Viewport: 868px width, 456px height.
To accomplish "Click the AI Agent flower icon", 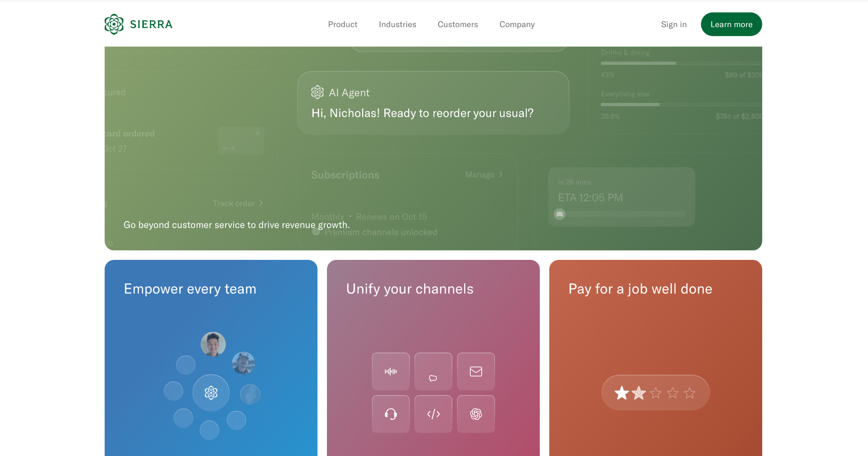I will pos(317,92).
